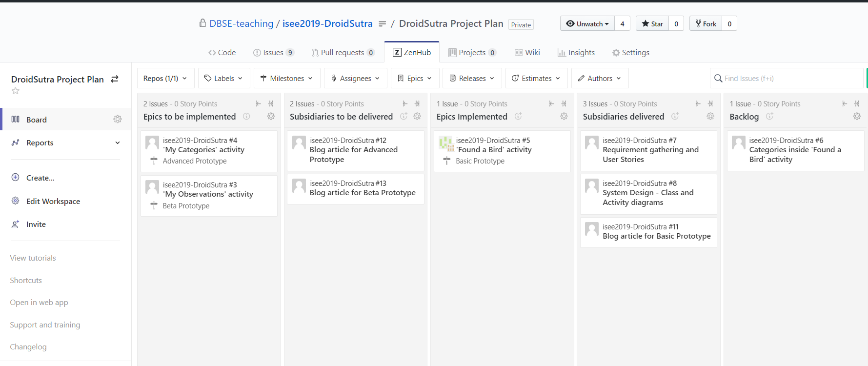Star the DroidSutra Project Plan workspace
Screen dimensions: 868x366
coord(16,91)
